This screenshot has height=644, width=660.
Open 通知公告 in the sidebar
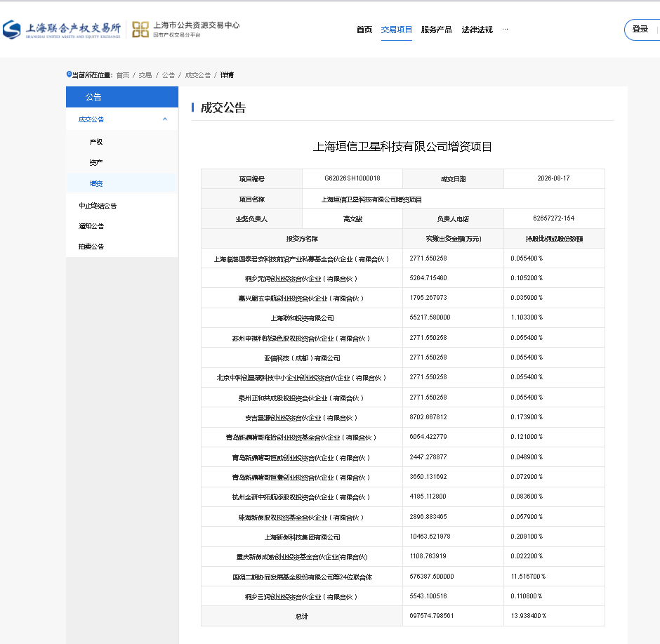point(91,226)
